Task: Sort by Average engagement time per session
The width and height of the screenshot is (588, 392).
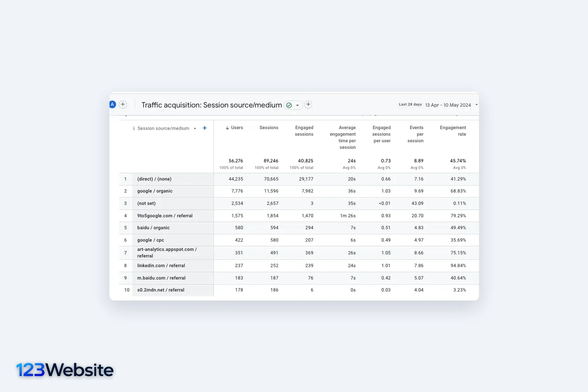Action: tap(343, 137)
